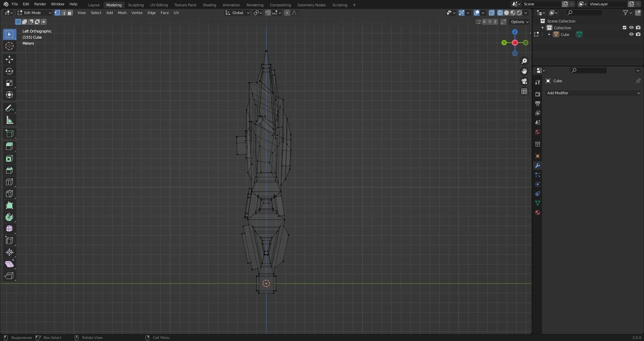Switch to the UV Editing workspace tab

point(159,5)
